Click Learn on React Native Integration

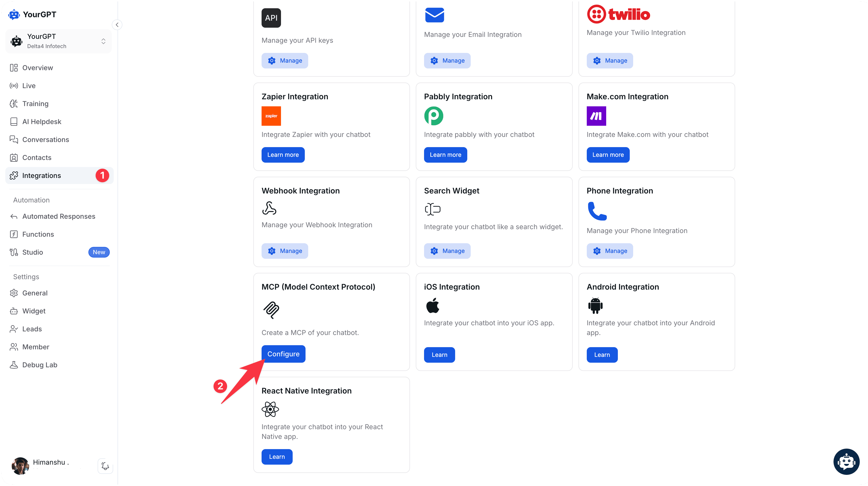point(277,457)
